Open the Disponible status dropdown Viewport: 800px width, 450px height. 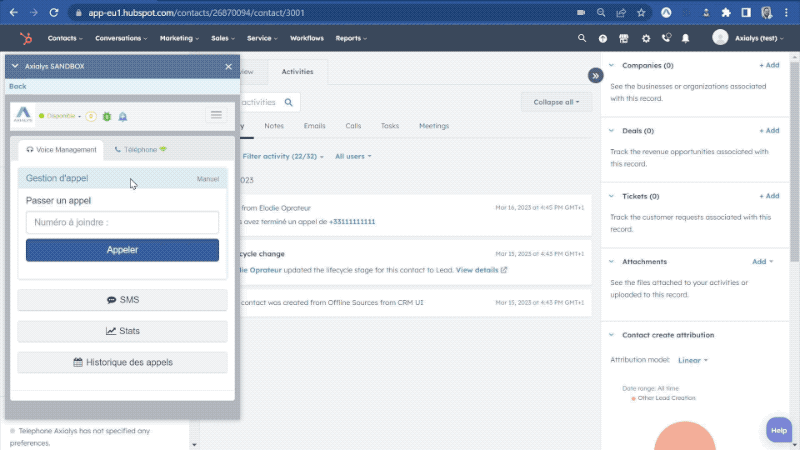point(60,116)
